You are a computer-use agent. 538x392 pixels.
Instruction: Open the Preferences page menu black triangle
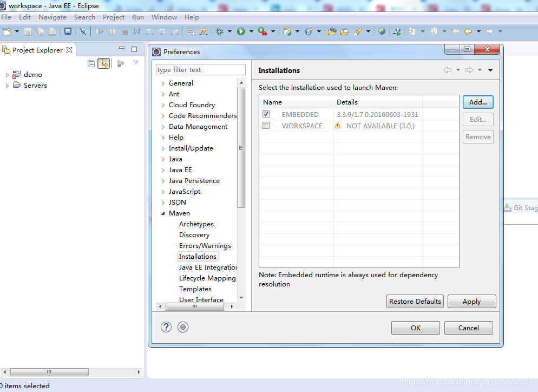point(490,70)
